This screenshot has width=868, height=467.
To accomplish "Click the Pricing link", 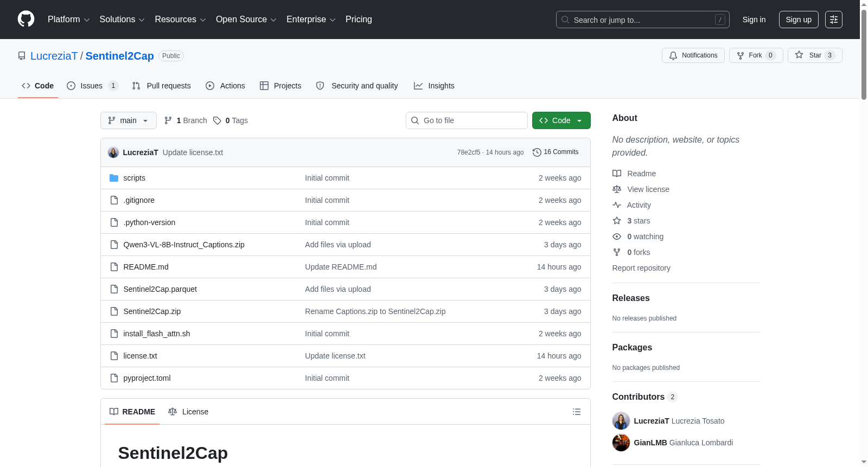I will pyautogui.click(x=359, y=20).
